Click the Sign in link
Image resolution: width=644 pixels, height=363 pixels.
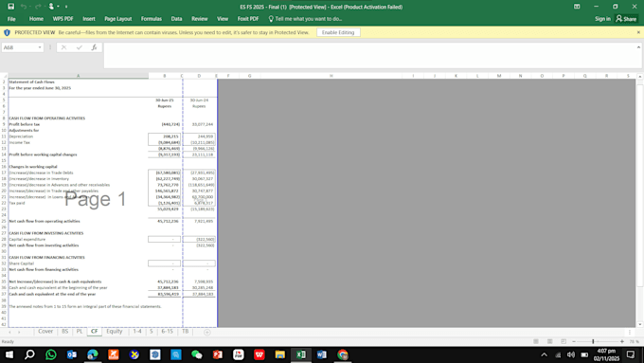coord(602,19)
